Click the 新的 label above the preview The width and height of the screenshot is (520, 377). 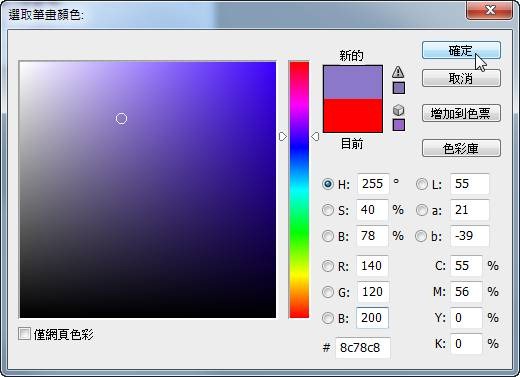[x=351, y=55]
